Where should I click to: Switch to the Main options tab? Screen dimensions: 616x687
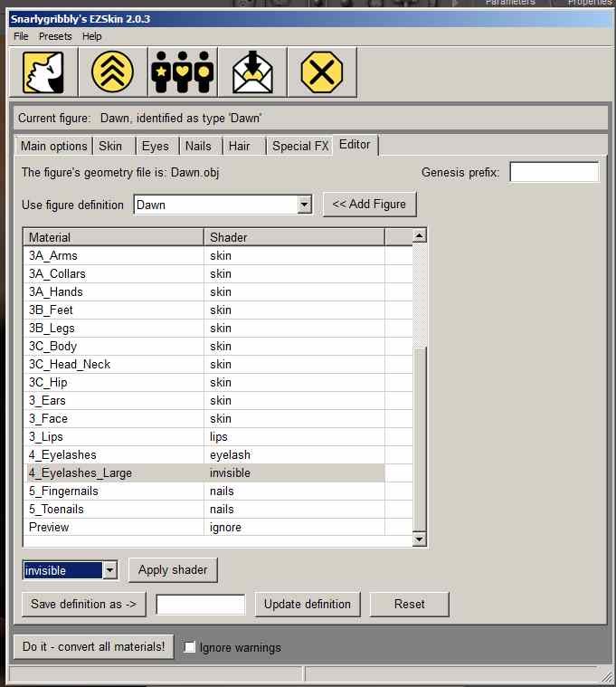pyautogui.click(x=54, y=147)
